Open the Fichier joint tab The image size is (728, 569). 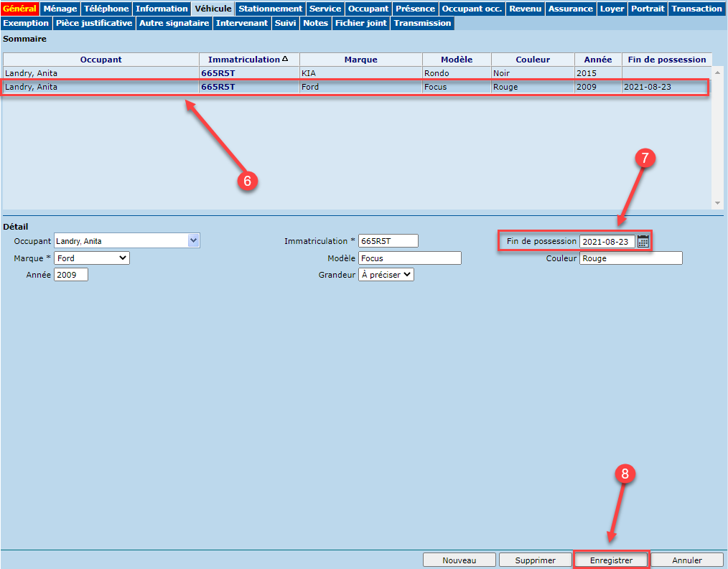coord(360,23)
